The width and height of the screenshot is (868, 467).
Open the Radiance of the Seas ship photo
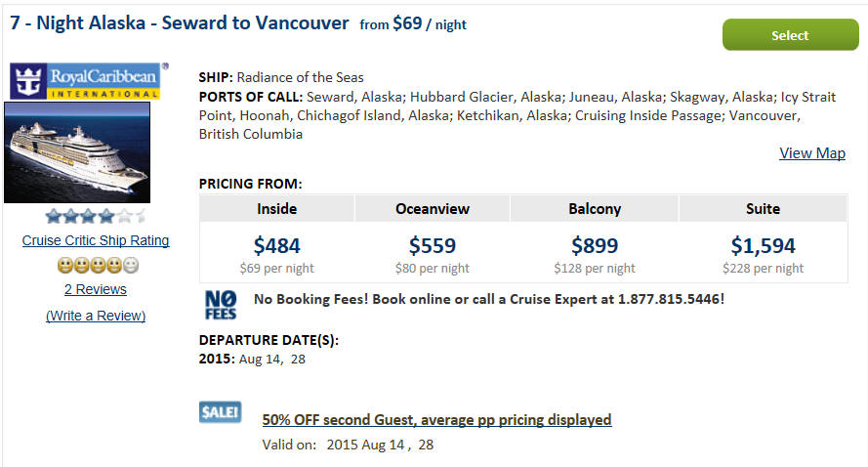pos(77,152)
